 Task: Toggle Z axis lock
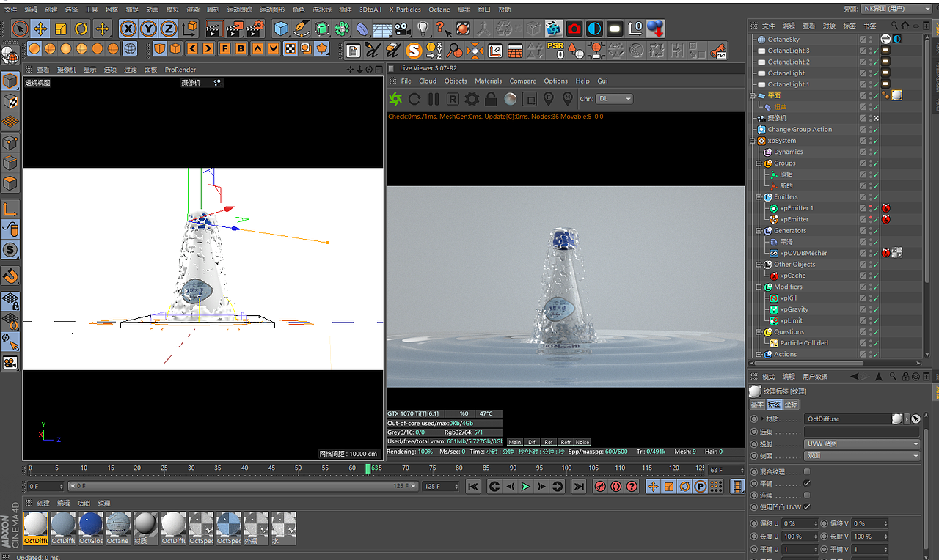coord(169,29)
